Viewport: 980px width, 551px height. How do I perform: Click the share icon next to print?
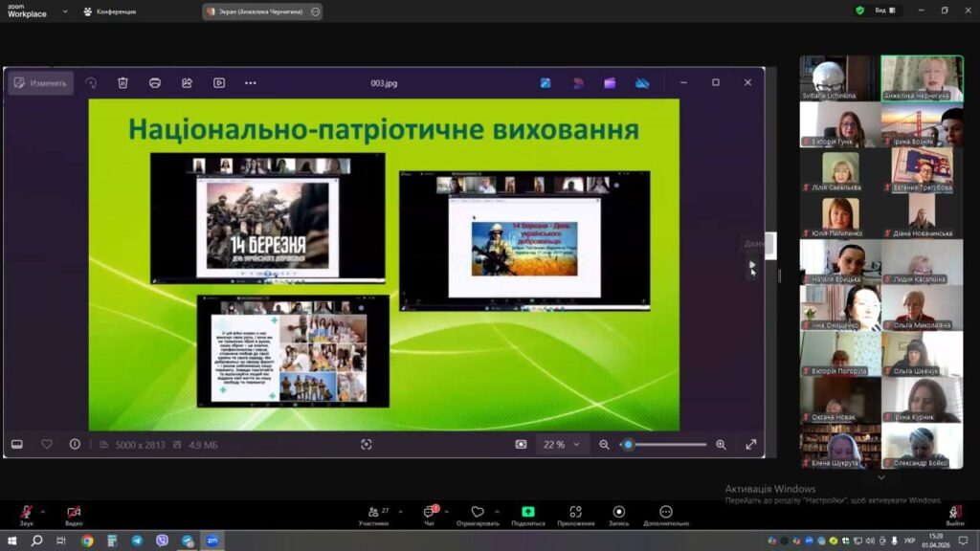[187, 83]
